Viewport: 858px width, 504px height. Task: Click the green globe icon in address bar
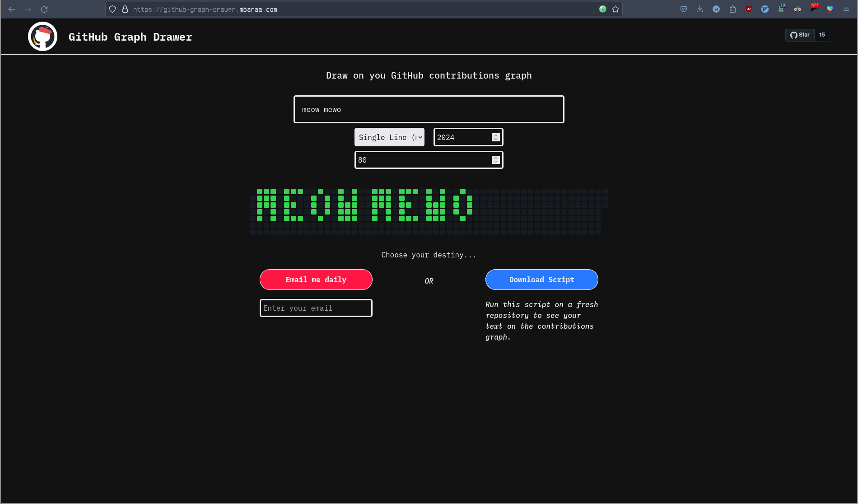(602, 9)
